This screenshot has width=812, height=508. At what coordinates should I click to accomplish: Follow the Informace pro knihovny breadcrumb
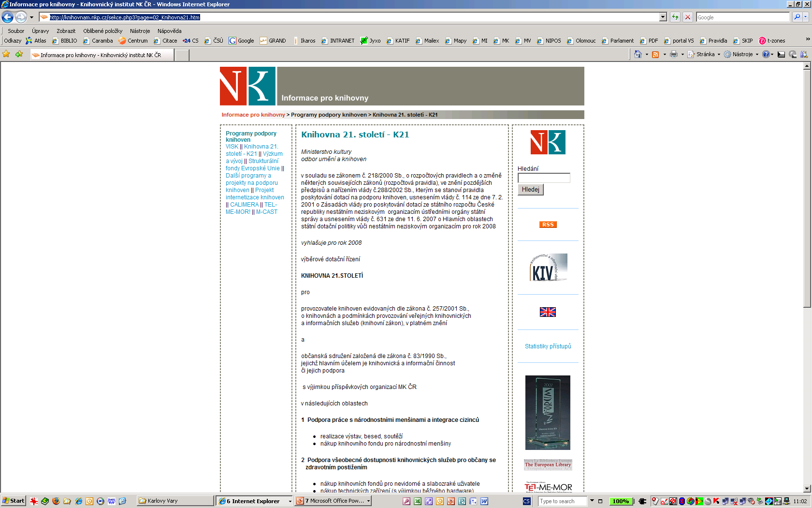pyautogui.click(x=253, y=115)
